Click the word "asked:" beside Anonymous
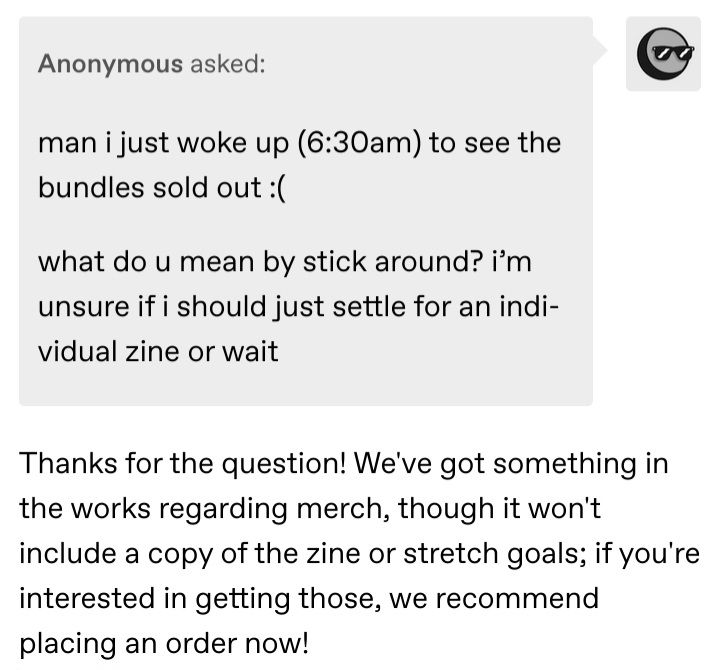 (x=228, y=63)
